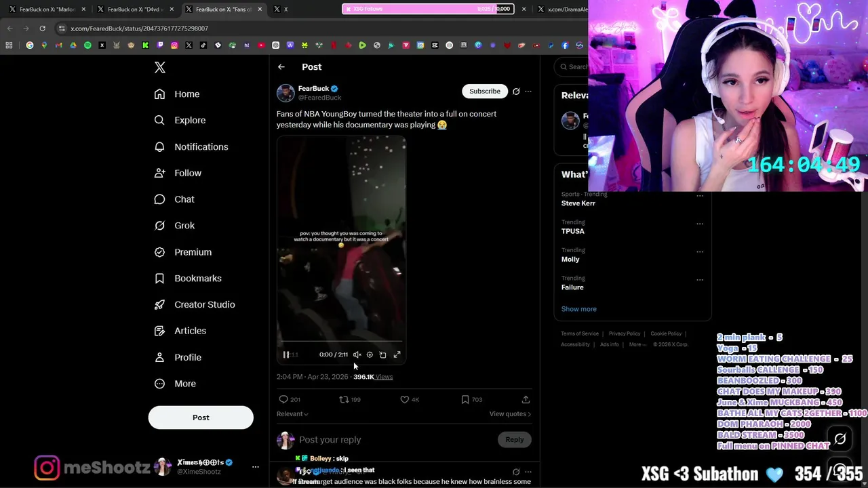Go to Home in the sidebar
The height and width of the screenshot is (488, 868).
click(x=177, y=94)
